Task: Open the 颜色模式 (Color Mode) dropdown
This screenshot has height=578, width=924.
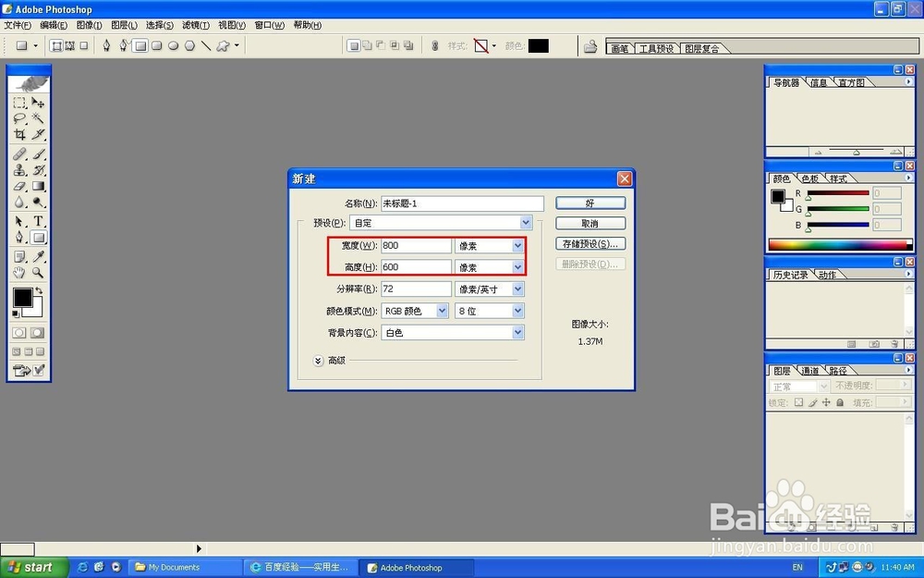Action: (x=440, y=310)
